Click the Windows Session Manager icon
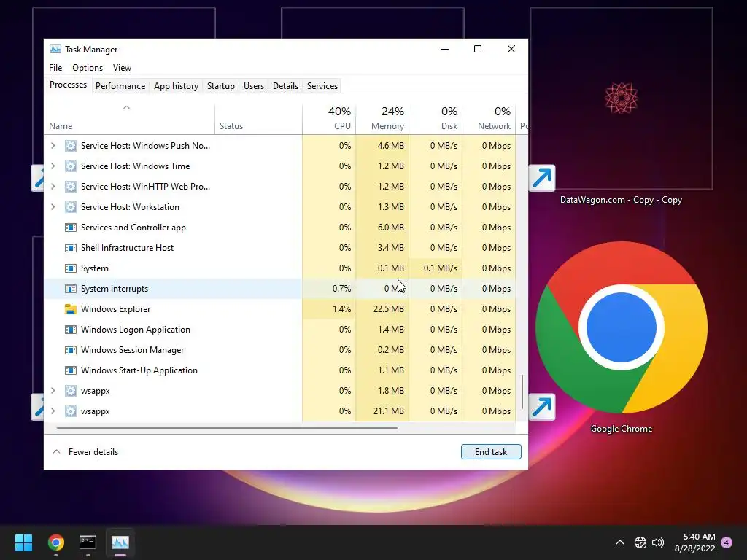Screen dimensions: 747x560 click(71, 350)
